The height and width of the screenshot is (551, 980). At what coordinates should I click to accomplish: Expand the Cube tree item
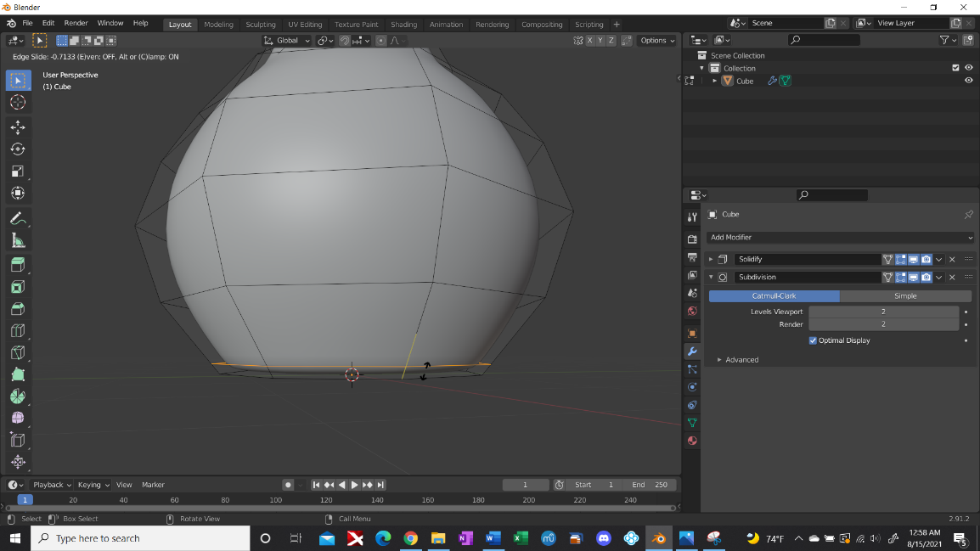click(714, 82)
